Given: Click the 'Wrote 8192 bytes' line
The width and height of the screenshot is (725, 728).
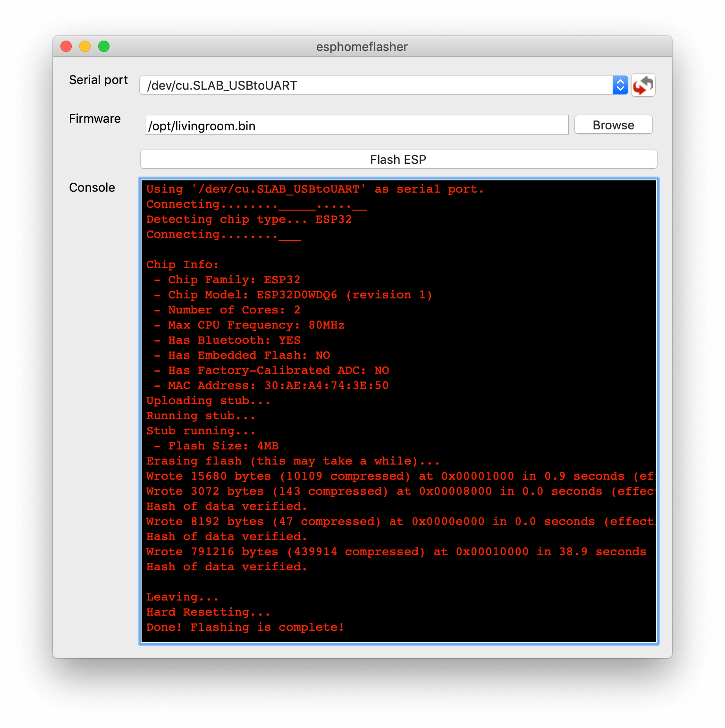Looking at the screenshot, I should (x=401, y=522).
